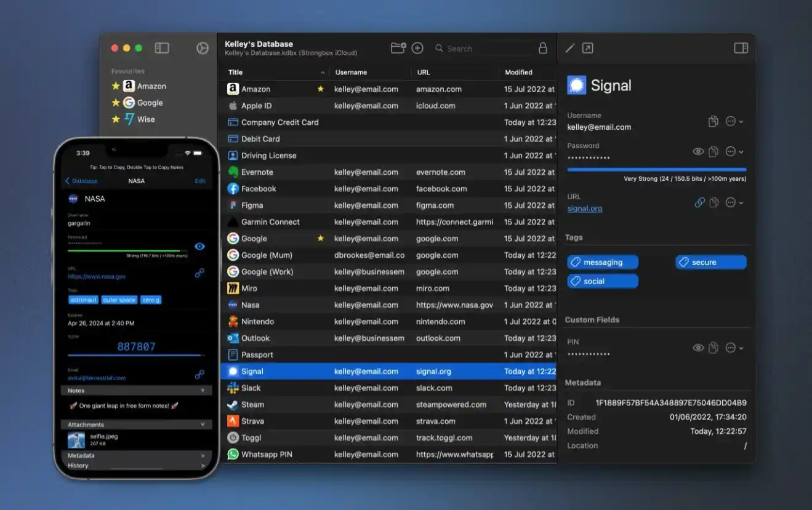This screenshot has height=510, width=812.
Task: Copy the Signal username with clipboard icon
Action: [713, 121]
